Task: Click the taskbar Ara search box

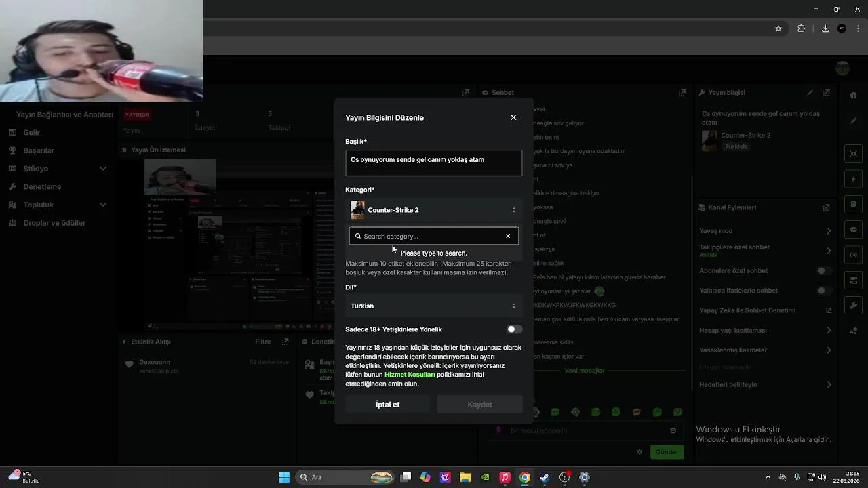Action: point(346,477)
